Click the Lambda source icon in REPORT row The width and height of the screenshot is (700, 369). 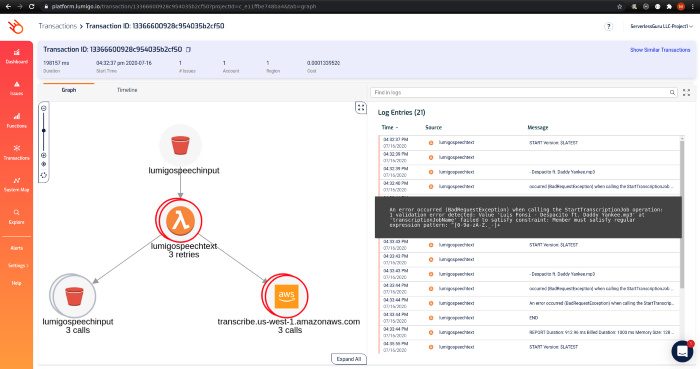tap(431, 332)
